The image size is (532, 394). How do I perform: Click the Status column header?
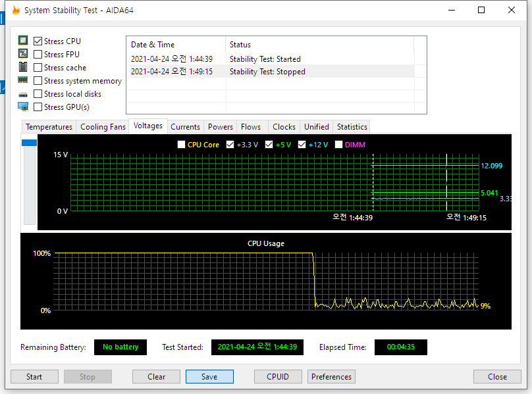point(319,45)
